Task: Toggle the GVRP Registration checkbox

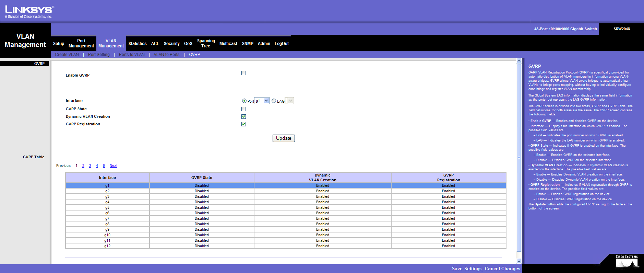Action: pyautogui.click(x=243, y=124)
